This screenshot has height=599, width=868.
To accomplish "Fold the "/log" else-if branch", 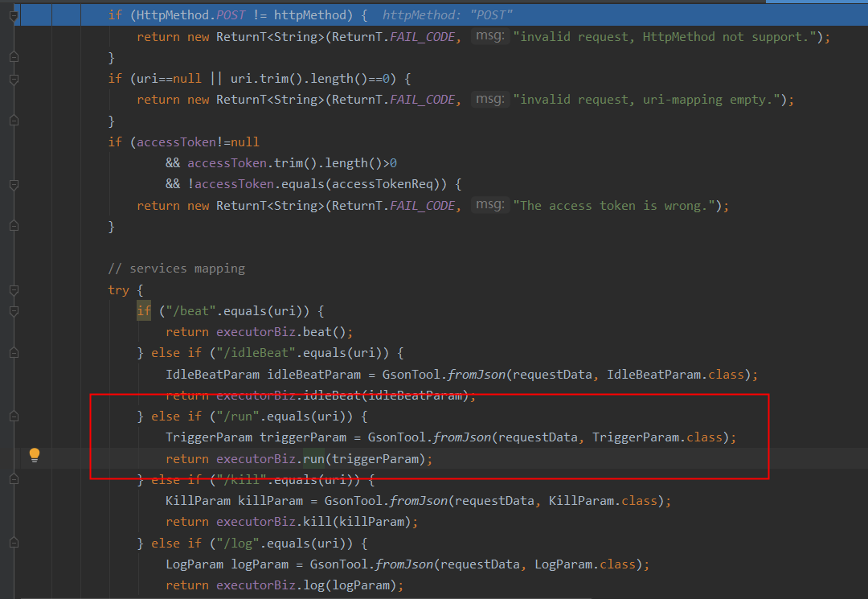I will click(14, 543).
